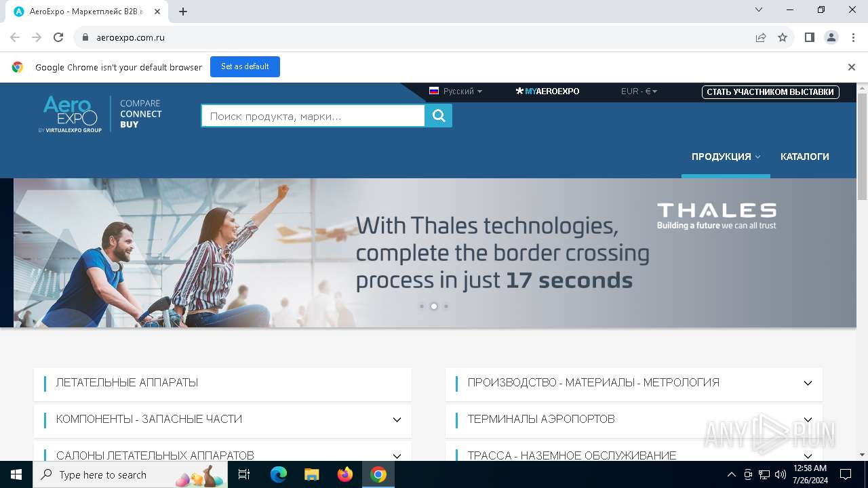Open the ЛЕТАТЕЛЬНЫЕ АППАРАТЫ category

(x=222, y=383)
